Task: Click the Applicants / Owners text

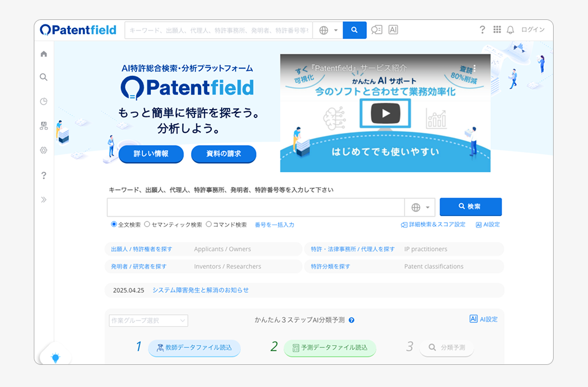Action: (222, 249)
